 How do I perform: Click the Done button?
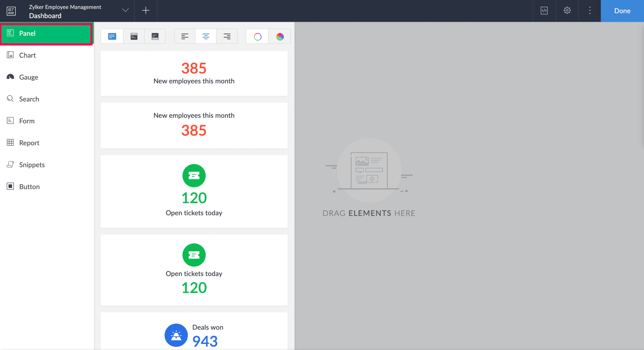[622, 11]
